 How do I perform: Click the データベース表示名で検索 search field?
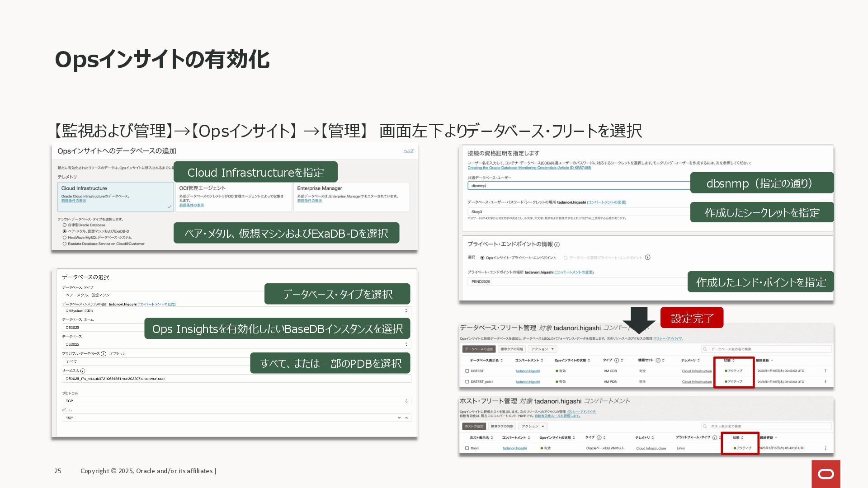[x=766, y=349]
